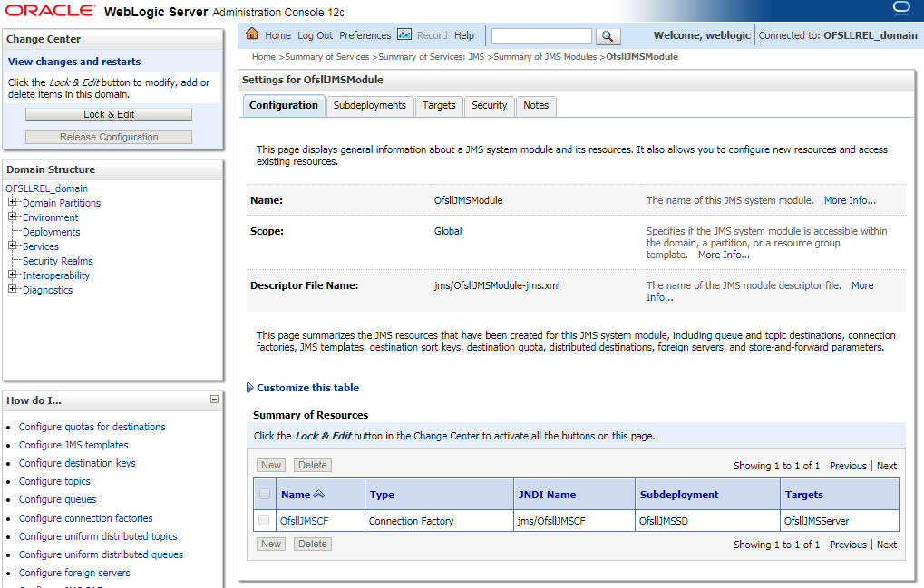Expand the Services tree node

12,246
